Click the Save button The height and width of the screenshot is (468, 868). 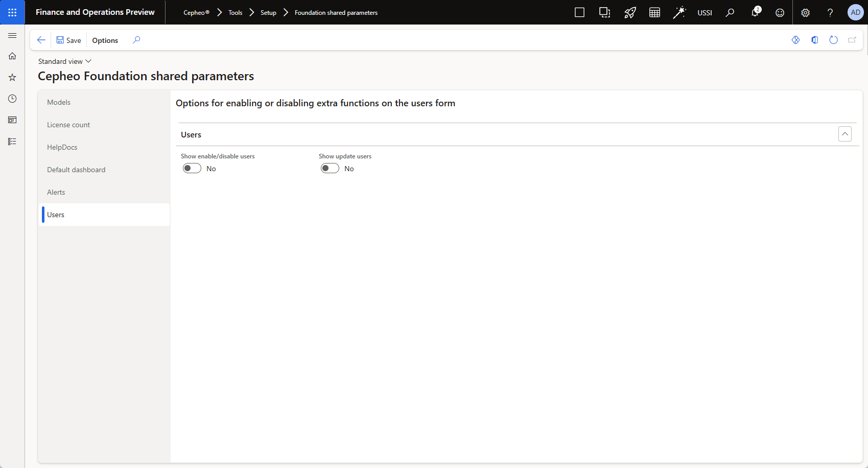click(69, 40)
